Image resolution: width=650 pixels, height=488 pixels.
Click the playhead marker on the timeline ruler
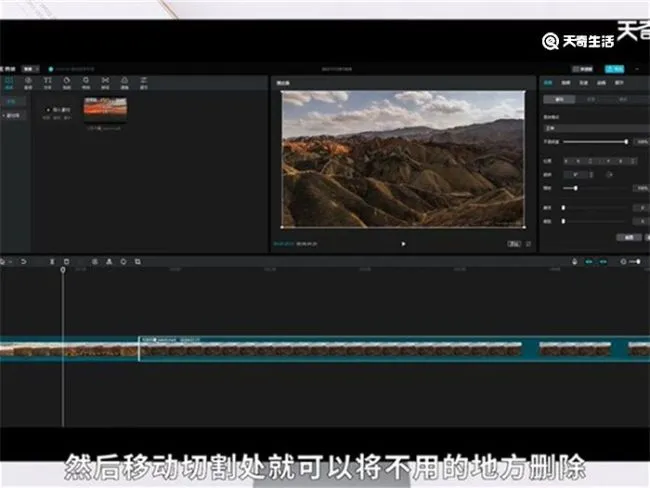click(x=63, y=270)
